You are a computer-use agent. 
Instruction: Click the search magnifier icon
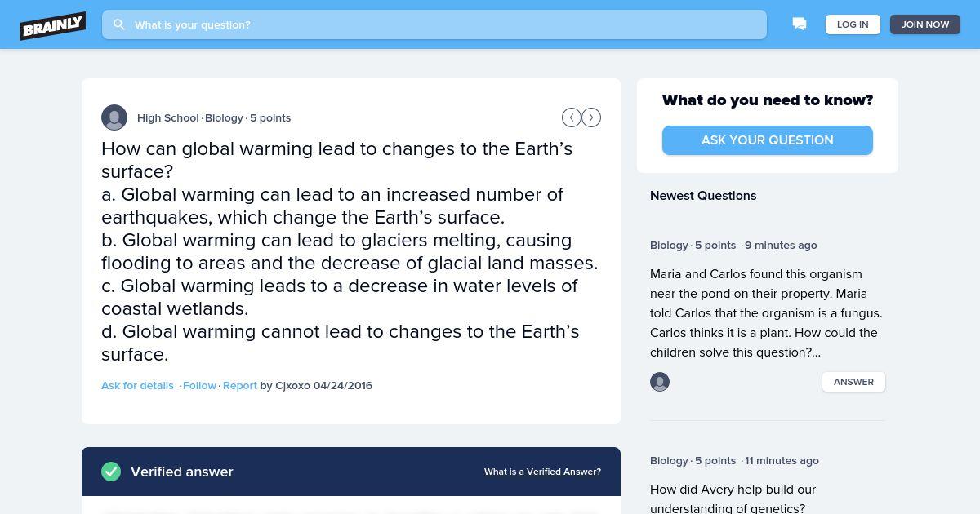(119, 24)
